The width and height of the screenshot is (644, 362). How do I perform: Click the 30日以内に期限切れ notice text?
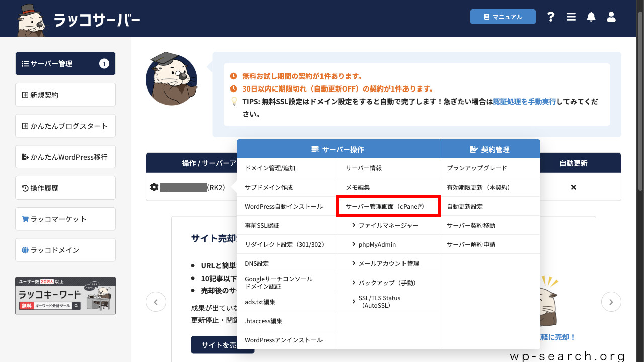(x=338, y=89)
